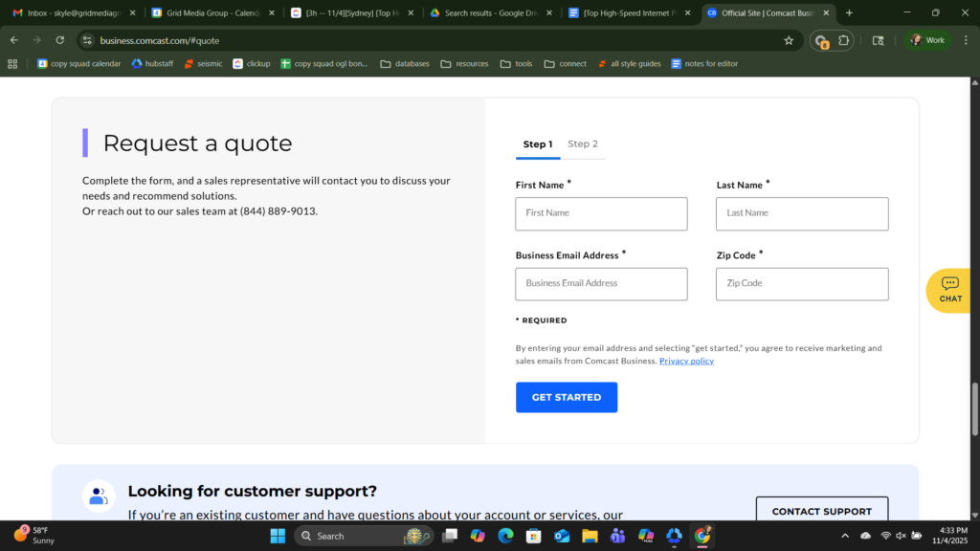Open the yellow Chat widget
This screenshot has height=551, width=980.
tap(950, 290)
